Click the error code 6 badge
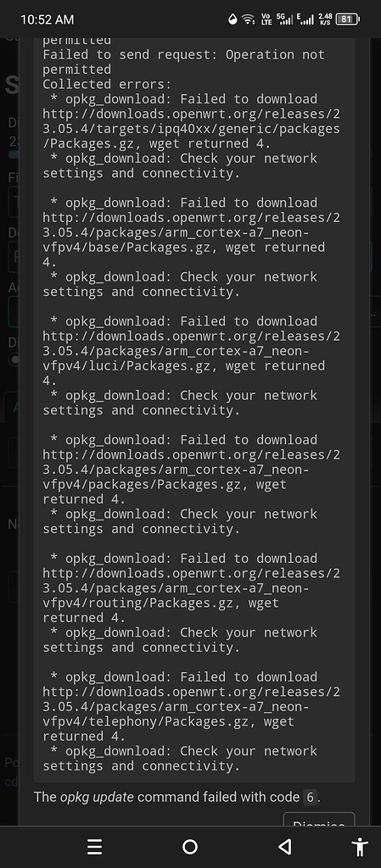This screenshot has height=868, width=381. coord(310,798)
